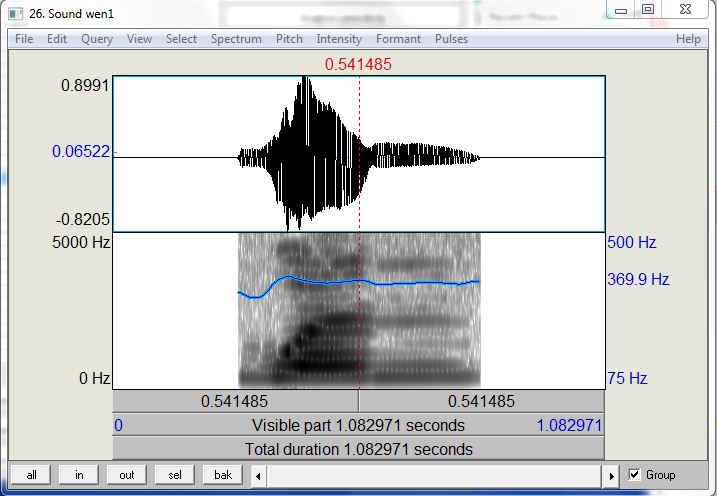Click the 'out' zoom button

(127, 475)
